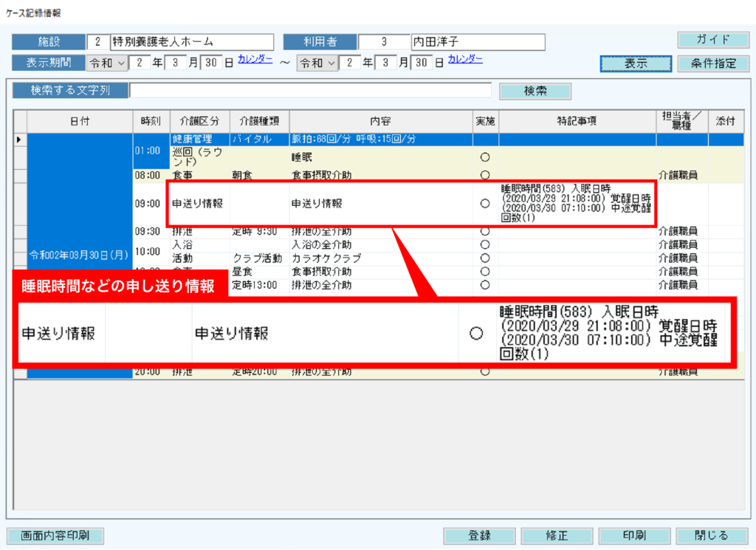Select the 定時13:00 cell

click(x=259, y=286)
